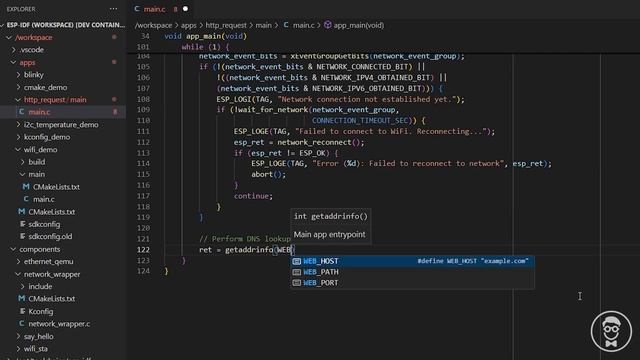Click WEB_PORT suggestion constant icon
The height and width of the screenshot is (360, 640).
(297, 283)
